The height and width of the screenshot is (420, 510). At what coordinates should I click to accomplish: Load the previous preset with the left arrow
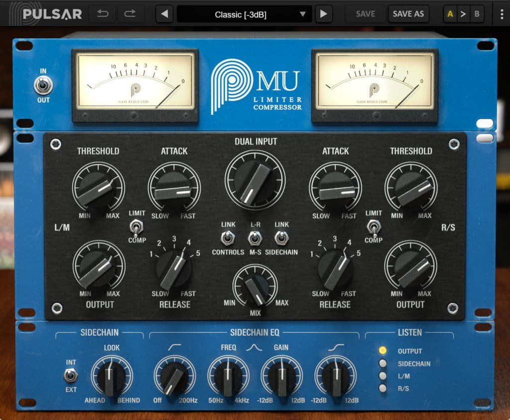[x=164, y=13]
